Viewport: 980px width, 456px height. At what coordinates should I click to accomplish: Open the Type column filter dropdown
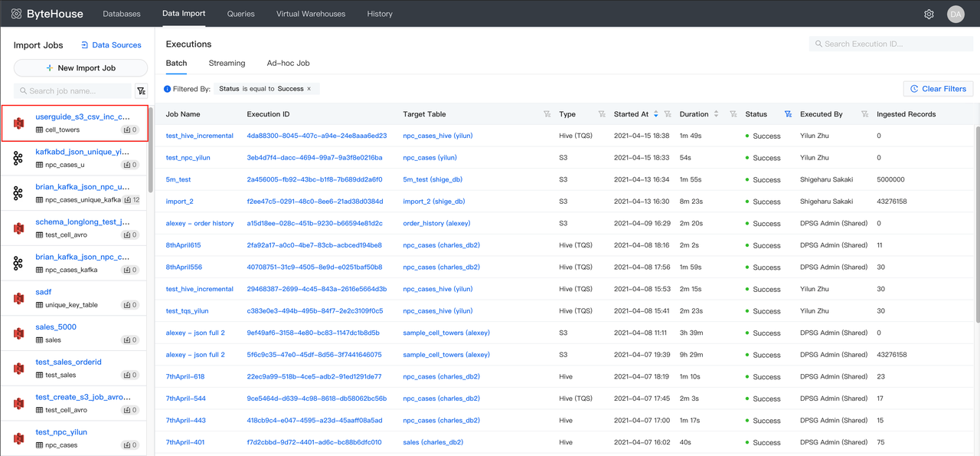(602, 114)
